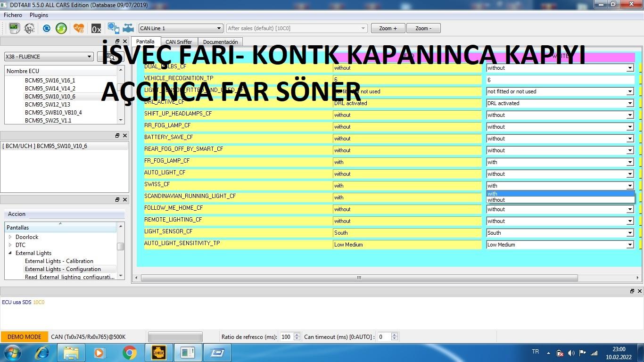Viewport: 644px width, 362px height.
Task: Open the 0x hexadecimal tool icon
Action: (x=96, y=29)
